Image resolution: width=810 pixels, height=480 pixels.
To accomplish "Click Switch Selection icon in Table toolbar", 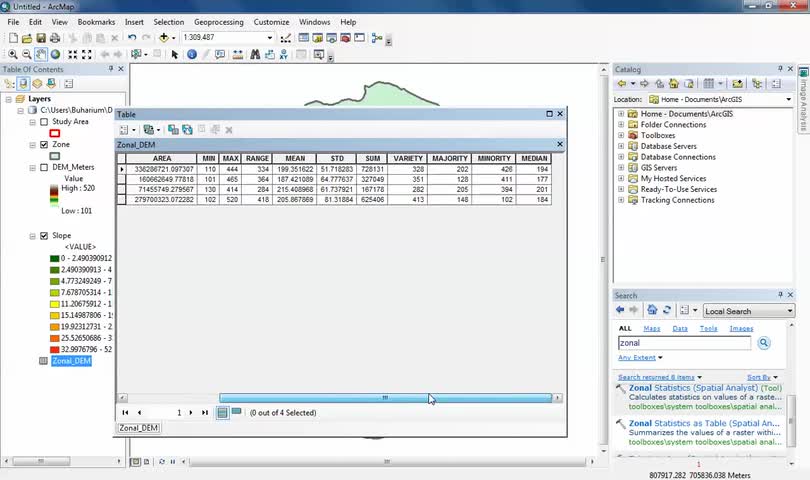I will click(187, 130).
